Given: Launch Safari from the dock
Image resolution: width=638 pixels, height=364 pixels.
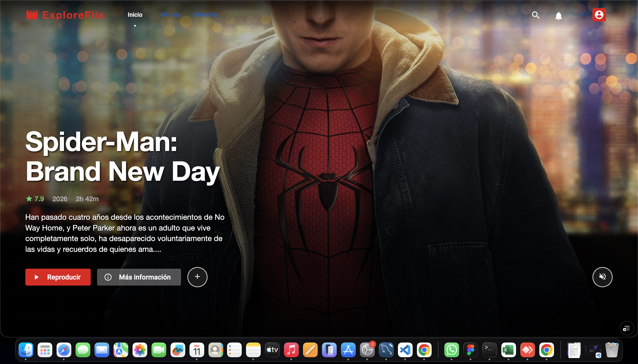Looking at the screenshot, I should click(x=64, y=350).
